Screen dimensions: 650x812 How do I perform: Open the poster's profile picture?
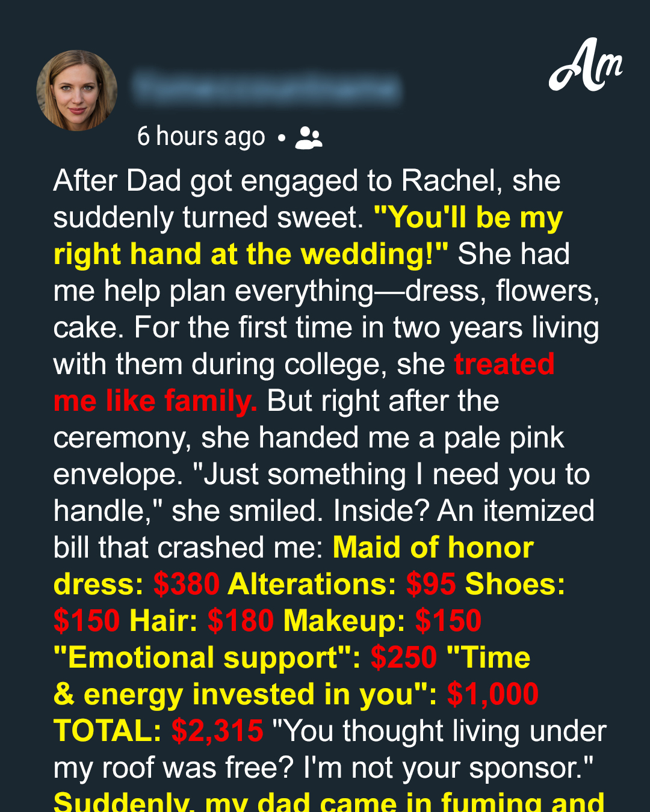point(77,90)
